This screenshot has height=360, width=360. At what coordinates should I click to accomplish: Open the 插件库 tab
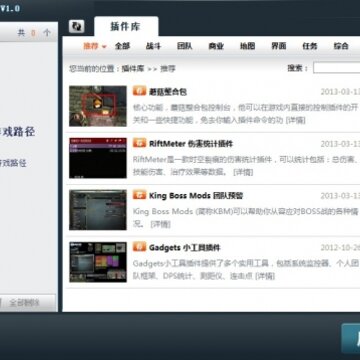pos(126,26)
